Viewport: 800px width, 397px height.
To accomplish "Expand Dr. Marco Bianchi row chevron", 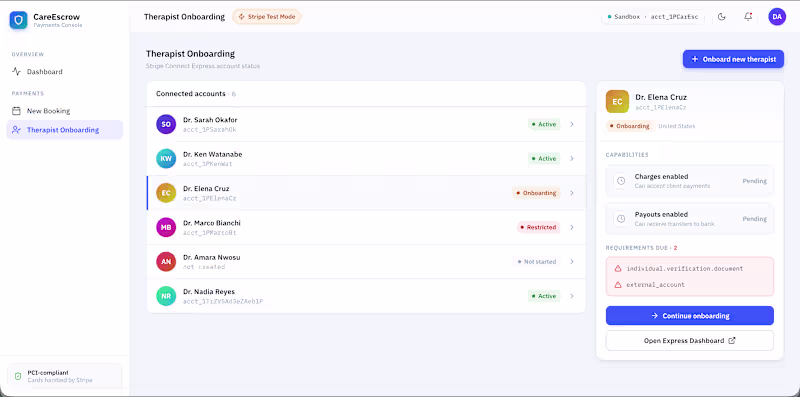I will click(x=572, y=227).
